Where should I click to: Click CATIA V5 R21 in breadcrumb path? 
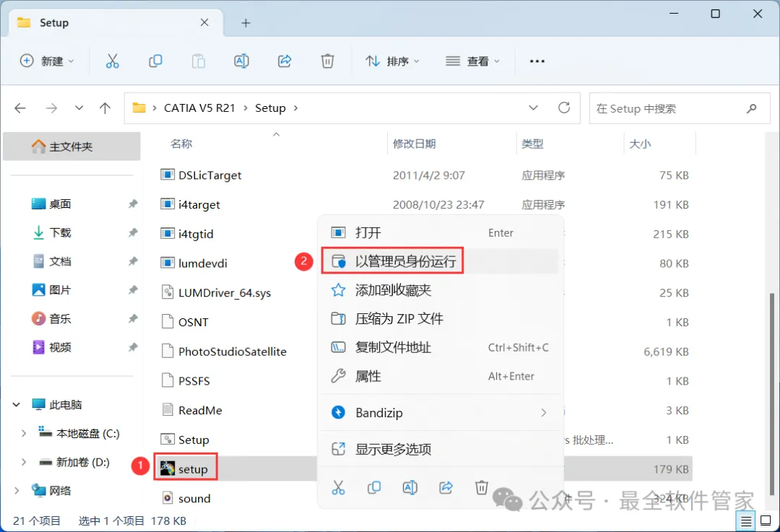[x=199, y=108]
